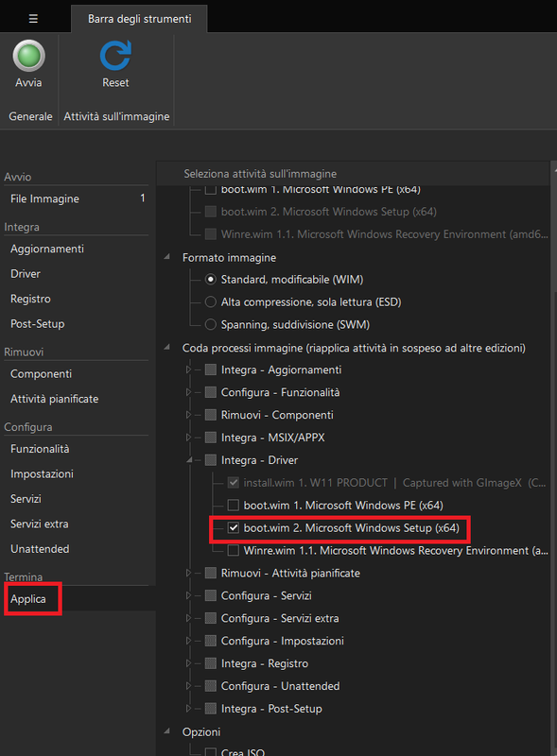Check Winre.wim Recovery Environment under Driver
Screen dimensions: 557x756
click(x=234, y=551)
